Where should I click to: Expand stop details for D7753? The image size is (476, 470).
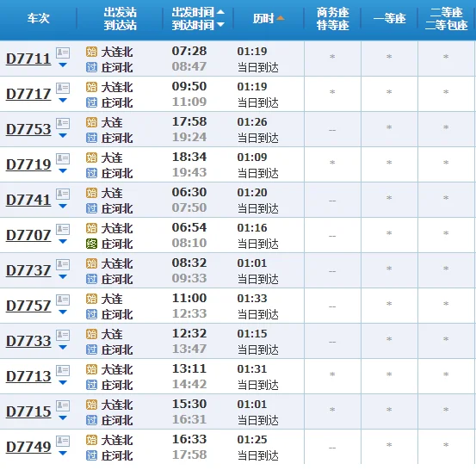pos(63,135)
